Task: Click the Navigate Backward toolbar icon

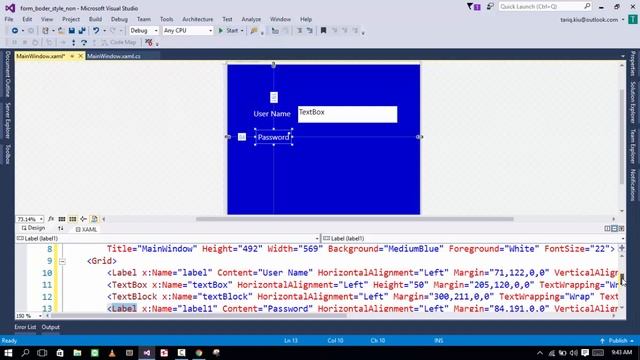Action: tap(15, 31)
